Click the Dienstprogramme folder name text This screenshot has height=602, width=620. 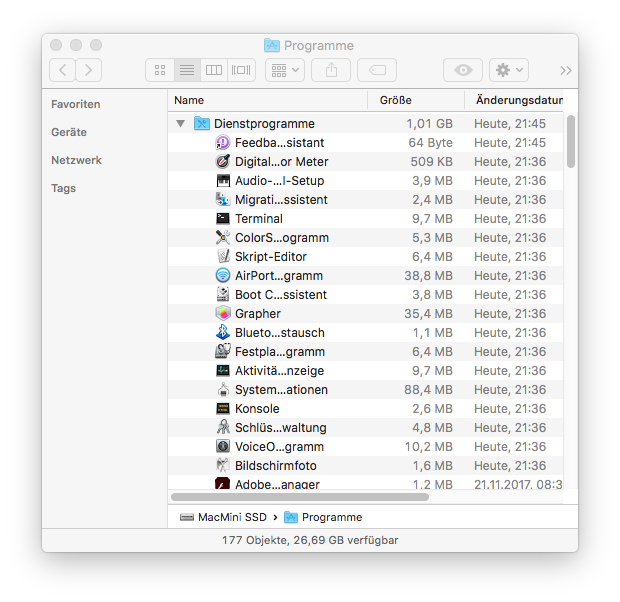click(x=264, y=123)
